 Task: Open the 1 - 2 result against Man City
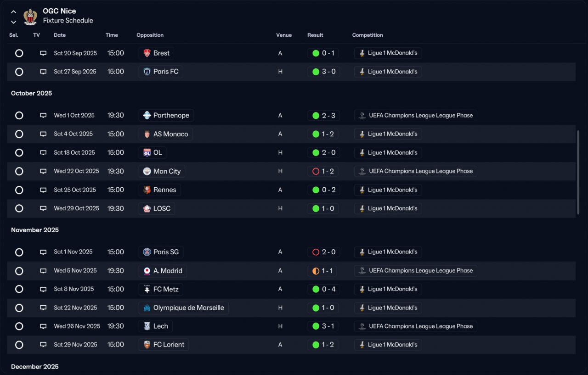pos(323,171)
